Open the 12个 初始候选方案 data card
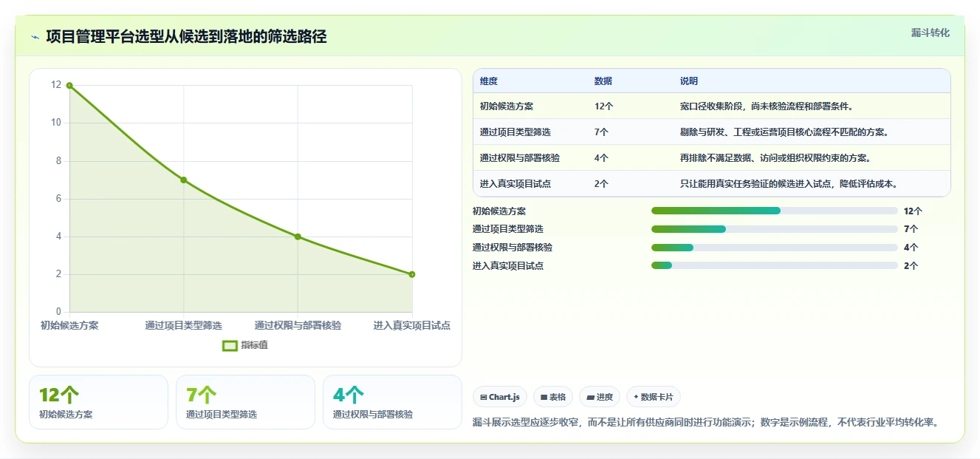 99,402
